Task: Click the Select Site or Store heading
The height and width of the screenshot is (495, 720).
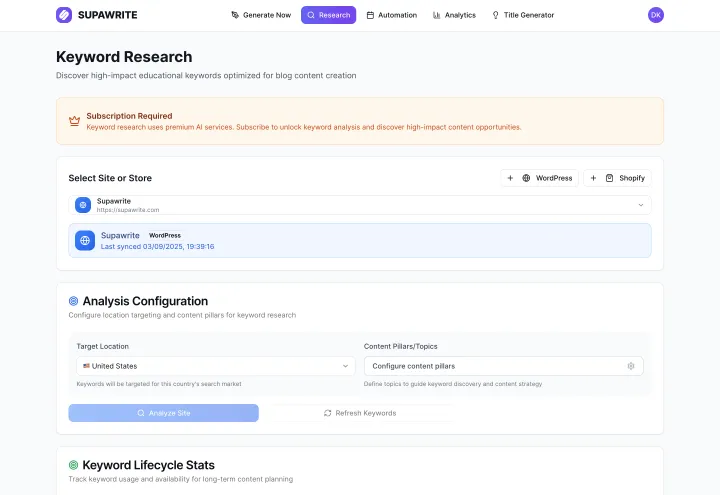Action: (x=110, y=178)
